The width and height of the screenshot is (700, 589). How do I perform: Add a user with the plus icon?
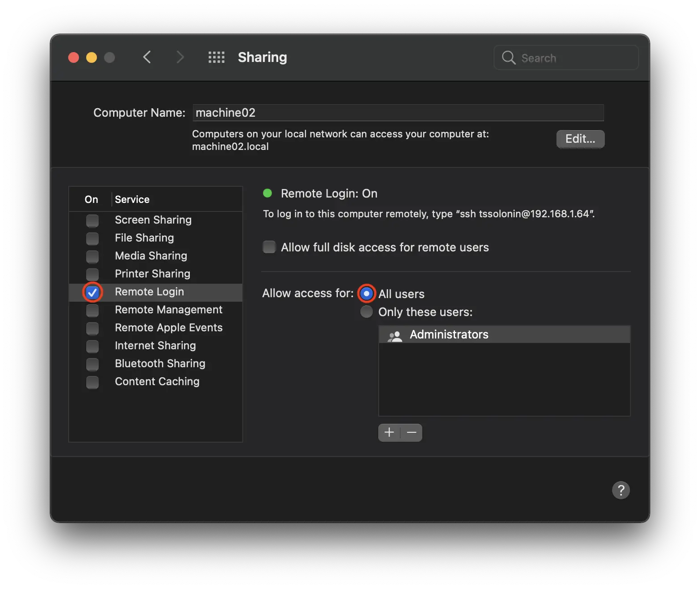point(389,432)
